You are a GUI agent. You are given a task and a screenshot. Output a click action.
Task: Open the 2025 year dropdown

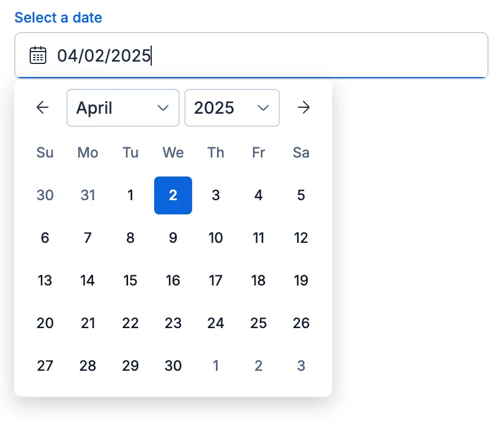tap(232, 108)
